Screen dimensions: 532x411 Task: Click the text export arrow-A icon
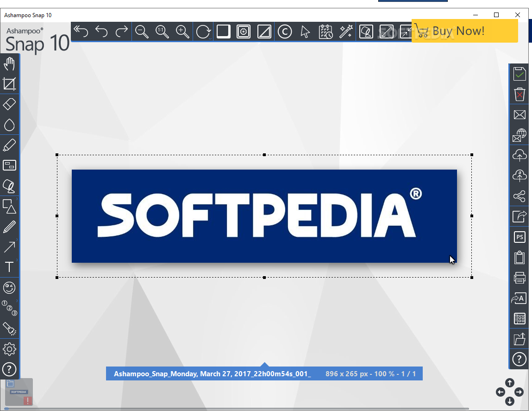pos(519,298)
